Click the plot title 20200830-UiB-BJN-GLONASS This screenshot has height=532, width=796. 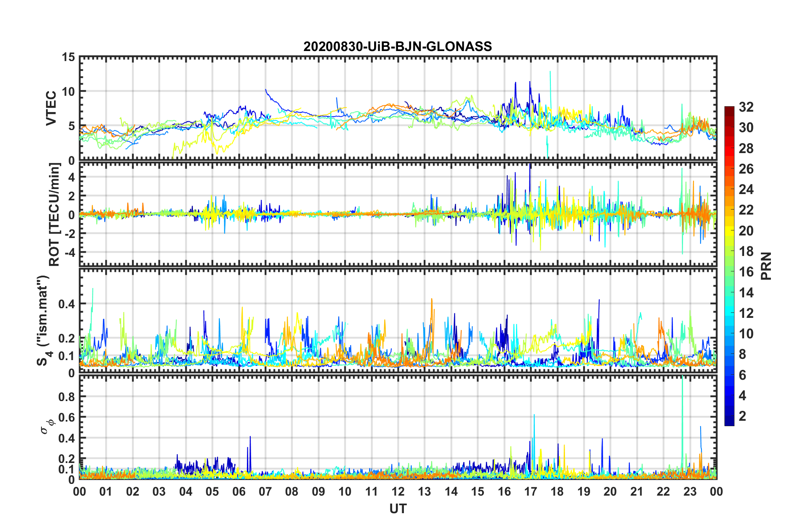click(x=398, y=46)
